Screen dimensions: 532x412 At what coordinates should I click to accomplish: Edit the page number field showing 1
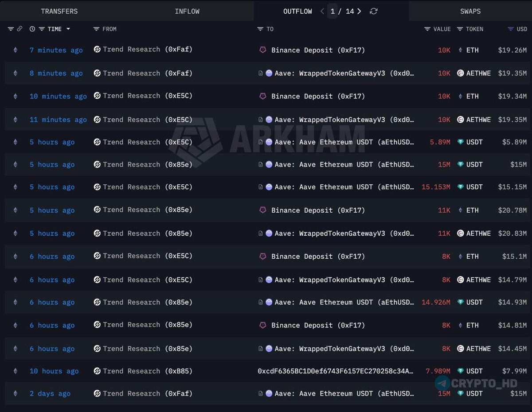332,11
